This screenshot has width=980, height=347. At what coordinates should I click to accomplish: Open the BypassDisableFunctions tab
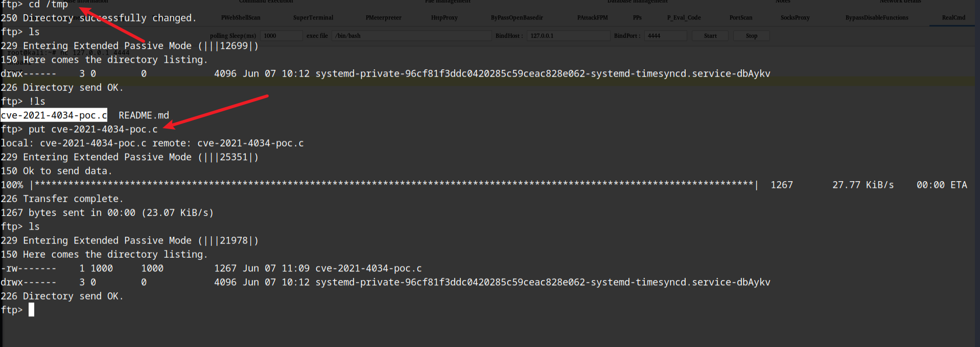[877, 18]
